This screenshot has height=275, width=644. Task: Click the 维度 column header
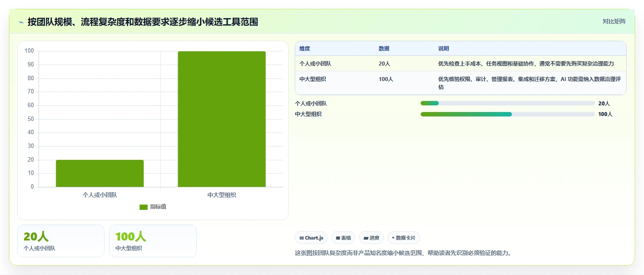[305, 49]
